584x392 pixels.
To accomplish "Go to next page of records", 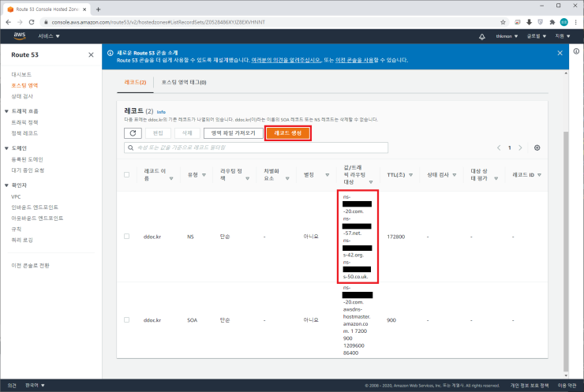I will 521,147.
